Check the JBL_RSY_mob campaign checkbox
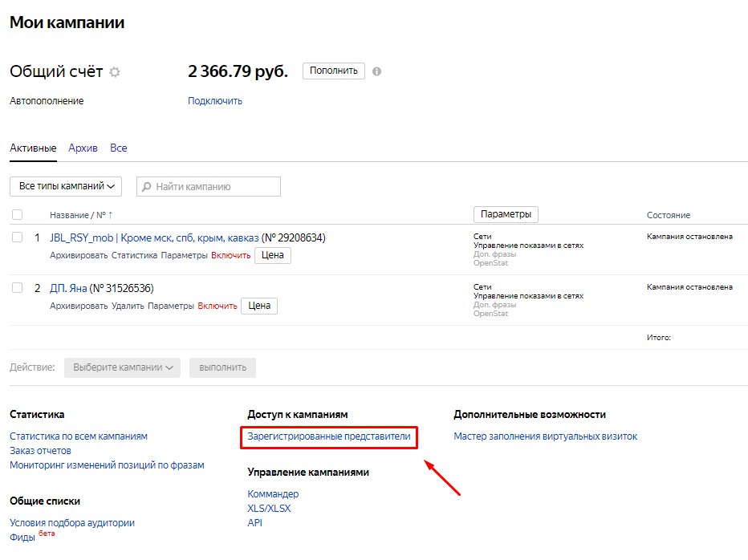This screenshot has width=748, height=560. coord(18,237)
